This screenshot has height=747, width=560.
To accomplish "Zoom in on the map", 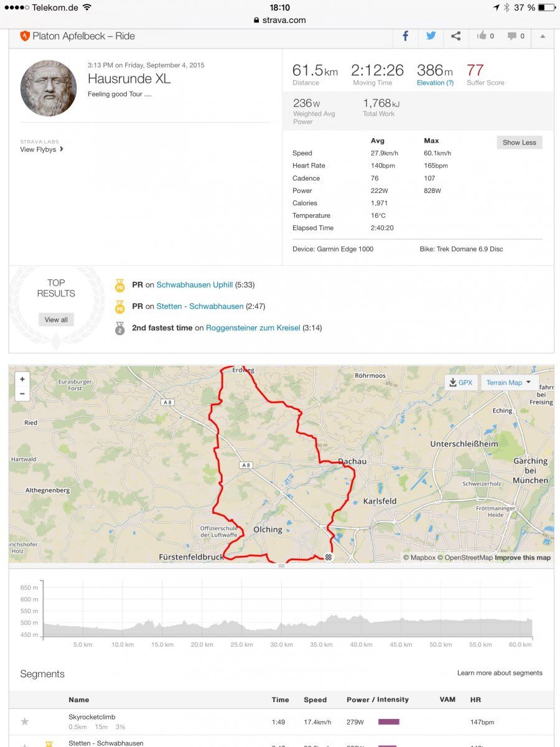I will 22,379.
